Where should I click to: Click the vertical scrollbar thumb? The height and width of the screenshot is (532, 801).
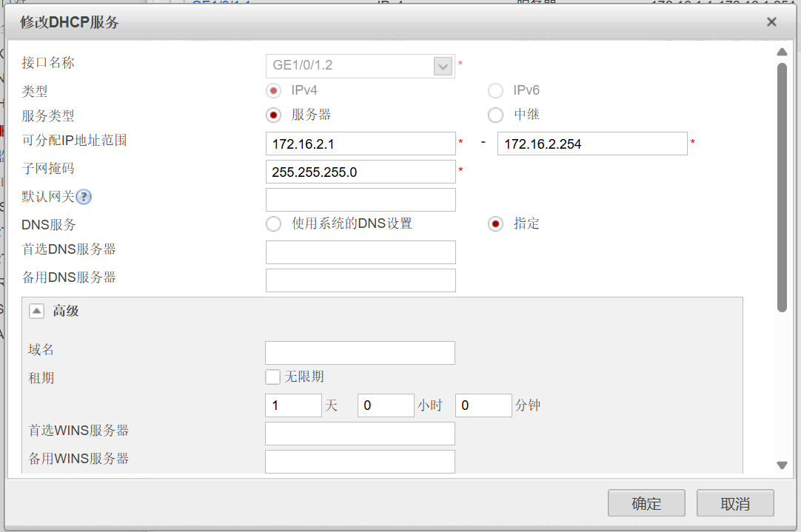click(782, 187)
